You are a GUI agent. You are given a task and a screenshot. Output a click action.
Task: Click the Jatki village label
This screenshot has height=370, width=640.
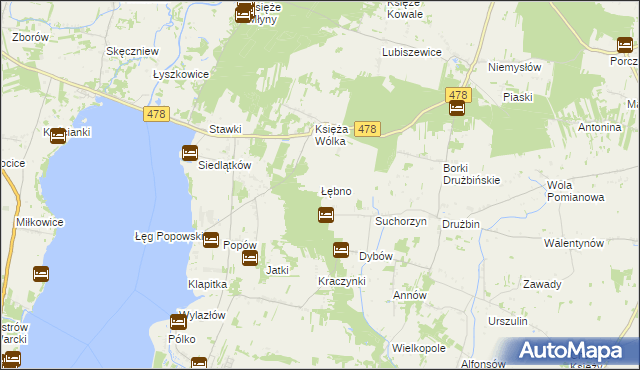pos(277,270)
